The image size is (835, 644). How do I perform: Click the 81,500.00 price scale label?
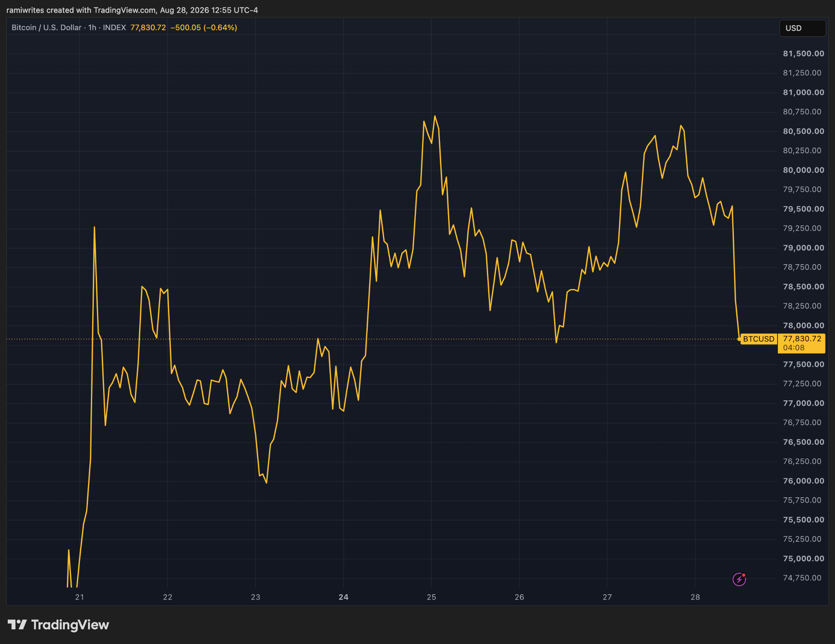click(x=803, y=53)
